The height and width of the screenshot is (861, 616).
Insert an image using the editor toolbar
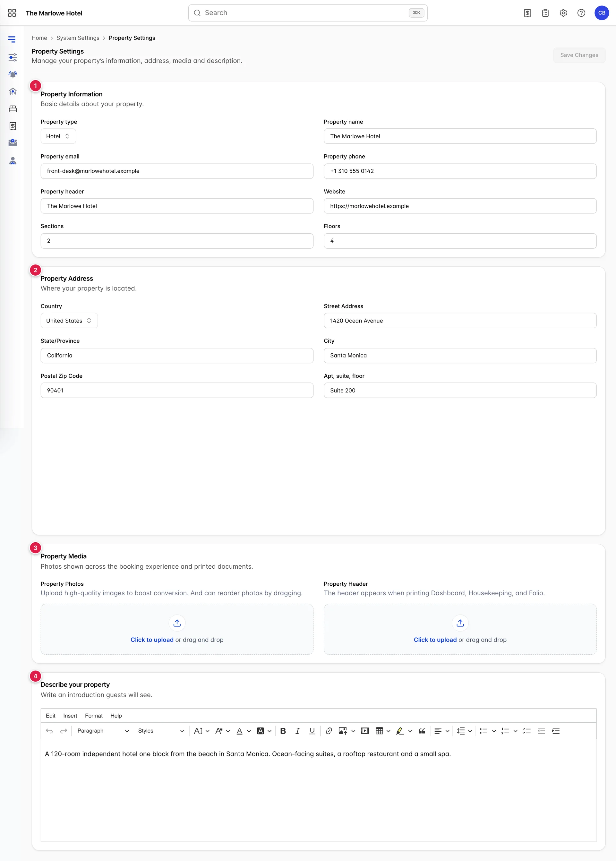343,731
